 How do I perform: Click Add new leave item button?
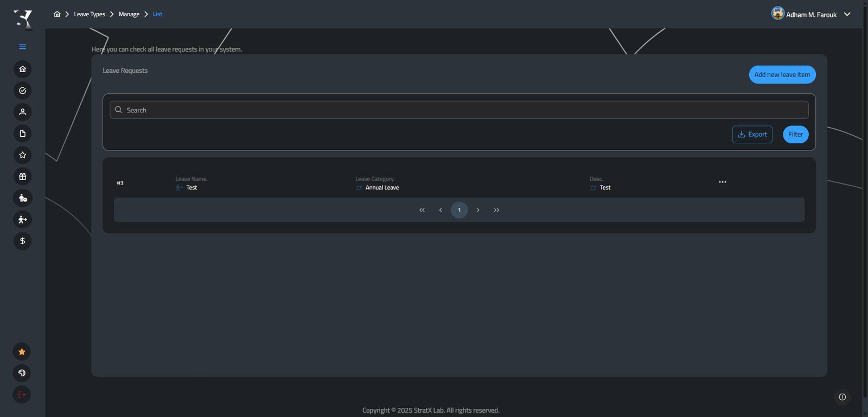coord(782,74)
